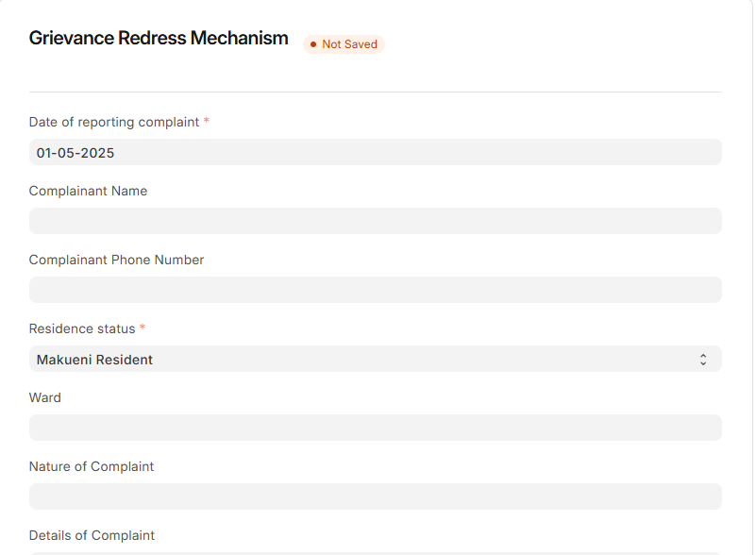Click the "Not Saved" status text

click(x=349, y=44)
